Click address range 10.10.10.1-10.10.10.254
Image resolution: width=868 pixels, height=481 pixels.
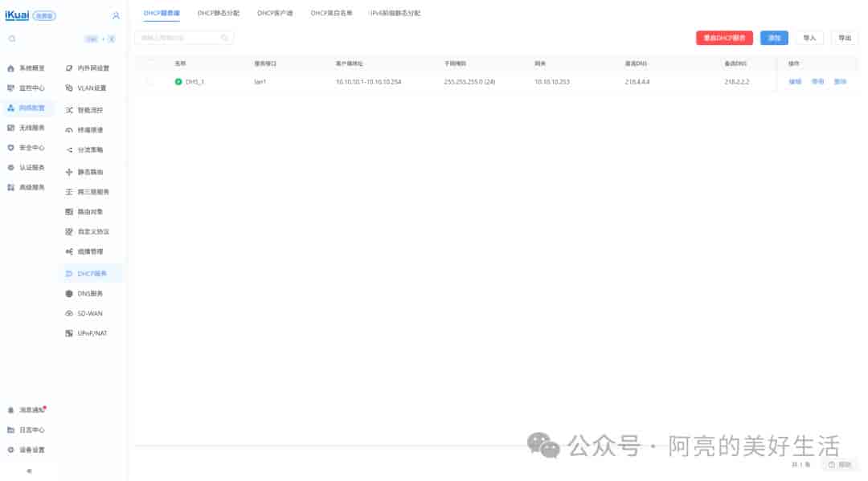368,82
